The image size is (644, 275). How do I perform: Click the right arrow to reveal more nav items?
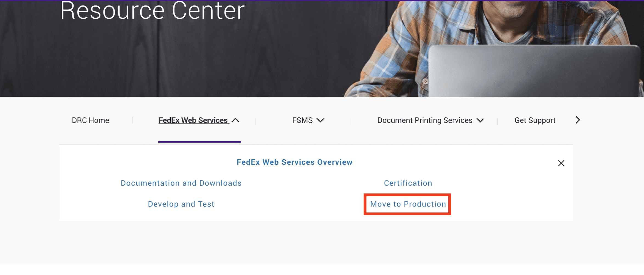578,120
